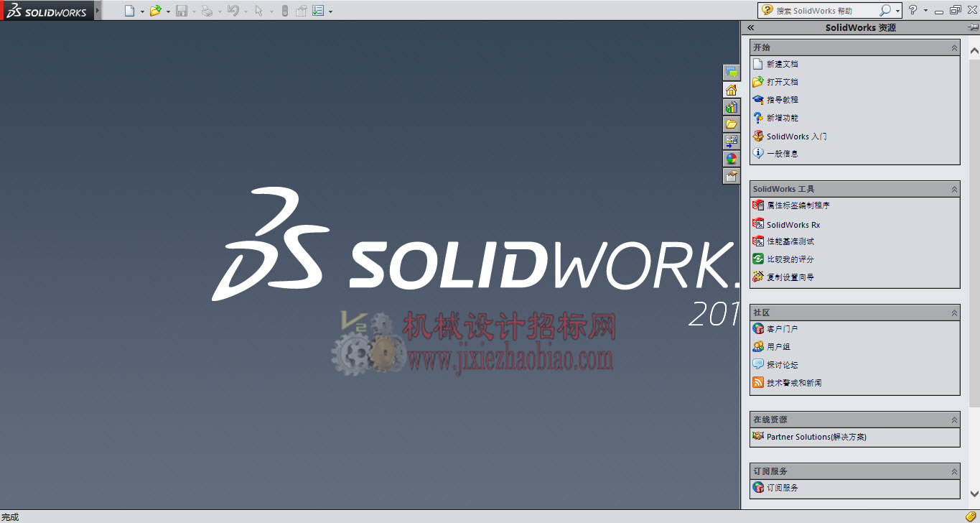
Task: Choose the Select arrow cursor tool
Action: coord(258,11)
